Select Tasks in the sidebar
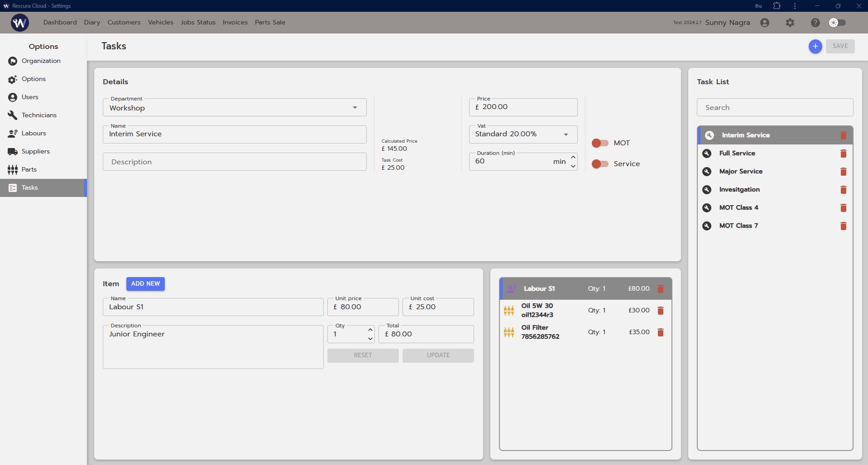868x465 pixels. click(x=43, y=188)
